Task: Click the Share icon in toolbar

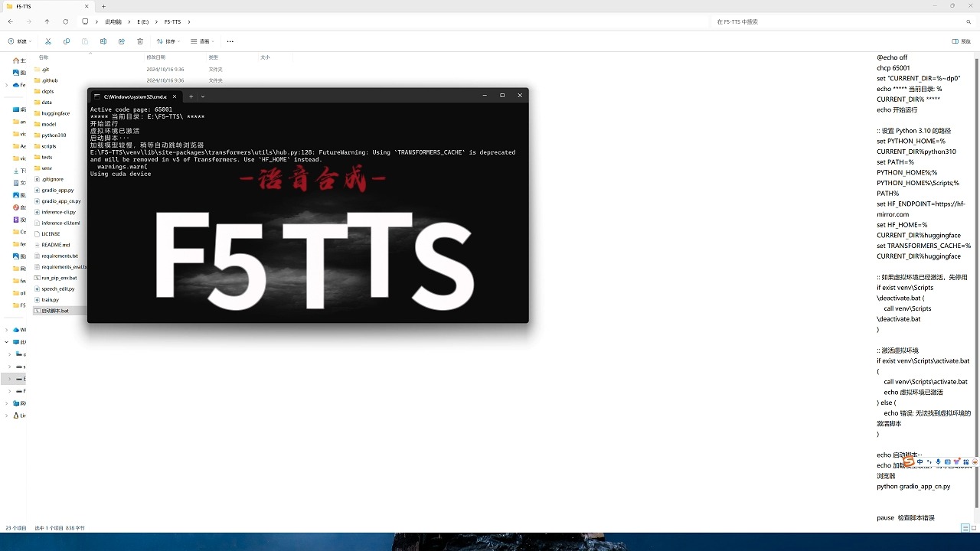Action: [x=122, y=41]
